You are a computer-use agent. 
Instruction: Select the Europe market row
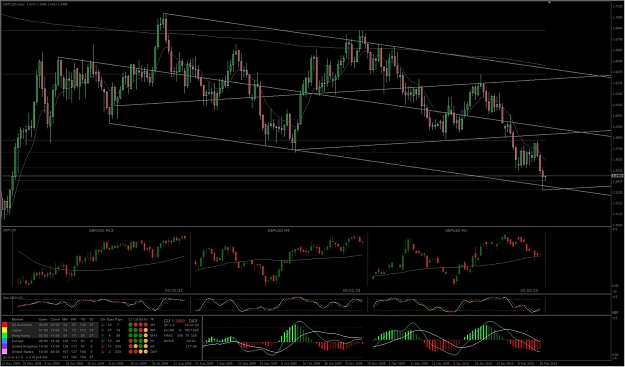pyautogui.click(x=54, y=341)
